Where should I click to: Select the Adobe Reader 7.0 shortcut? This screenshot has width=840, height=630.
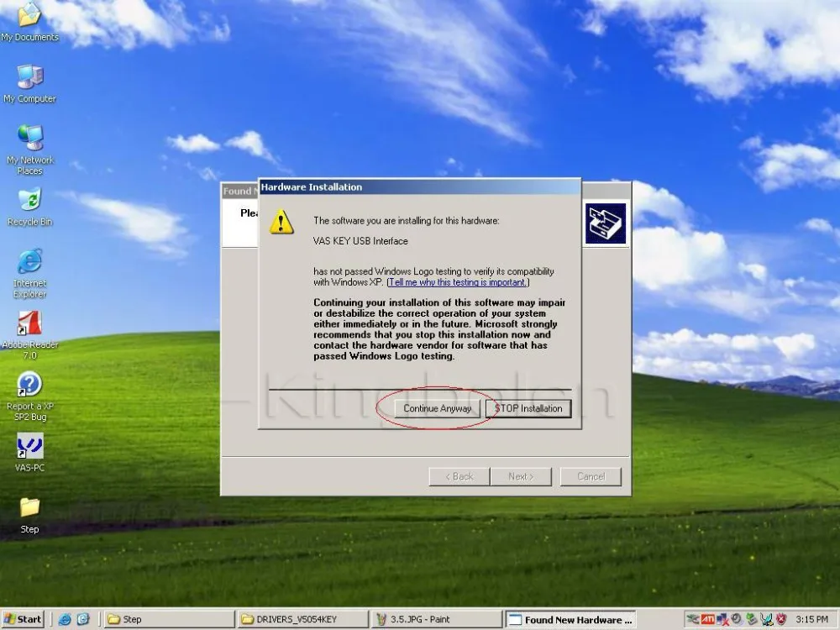(29, 335)
